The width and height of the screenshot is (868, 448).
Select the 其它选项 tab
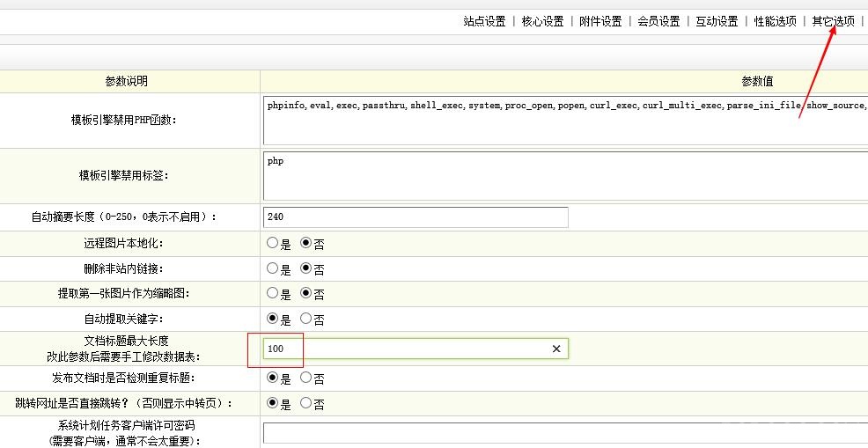click(x=833, y=22)
